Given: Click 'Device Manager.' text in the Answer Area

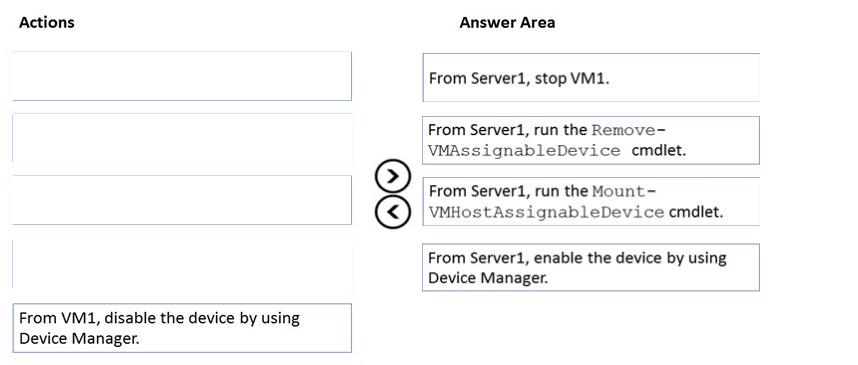Looking at the screenshot, I should tap(488, 278).
